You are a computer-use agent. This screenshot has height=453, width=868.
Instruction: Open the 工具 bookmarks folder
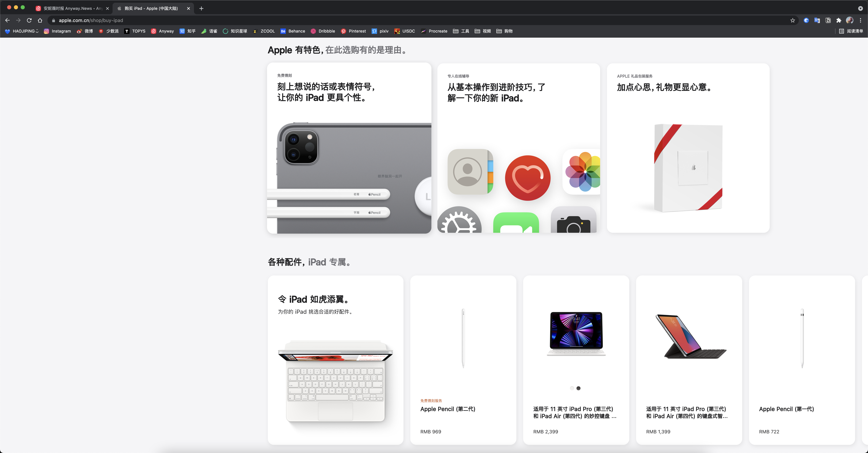[x=461, y=31]
